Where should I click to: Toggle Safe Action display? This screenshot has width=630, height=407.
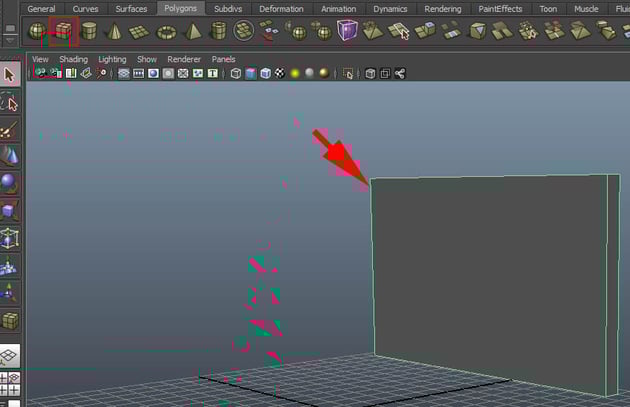[198, 74]
